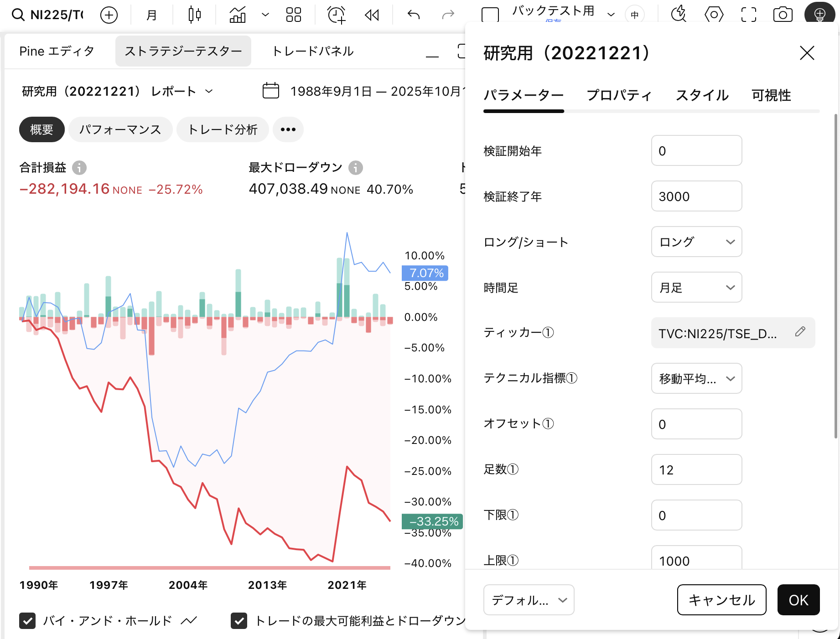The image size is (840, 639).
Task: Expand the ロング/ショート dropdown
Action: [x=696, y=242]
